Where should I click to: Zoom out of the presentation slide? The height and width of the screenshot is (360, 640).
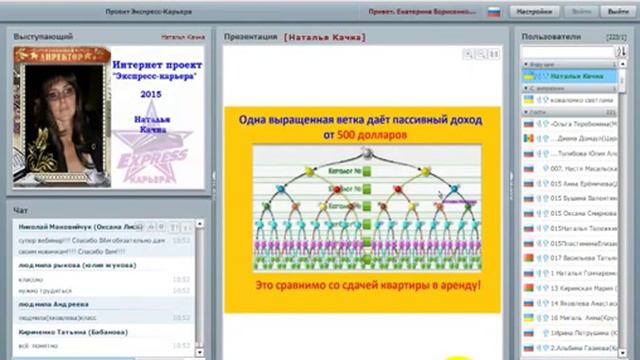pos(481,53)
